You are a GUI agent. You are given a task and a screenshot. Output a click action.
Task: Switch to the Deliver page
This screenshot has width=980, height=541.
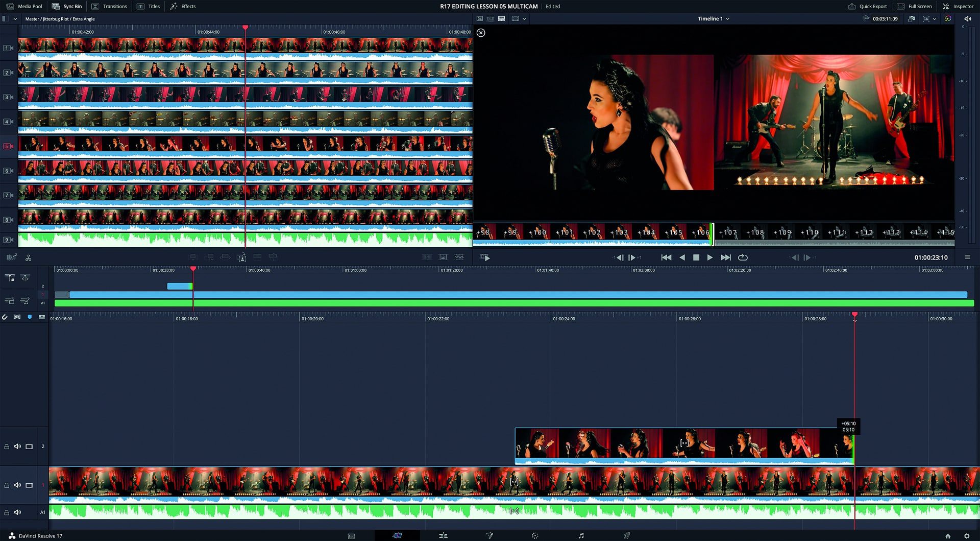pos(626,535)
